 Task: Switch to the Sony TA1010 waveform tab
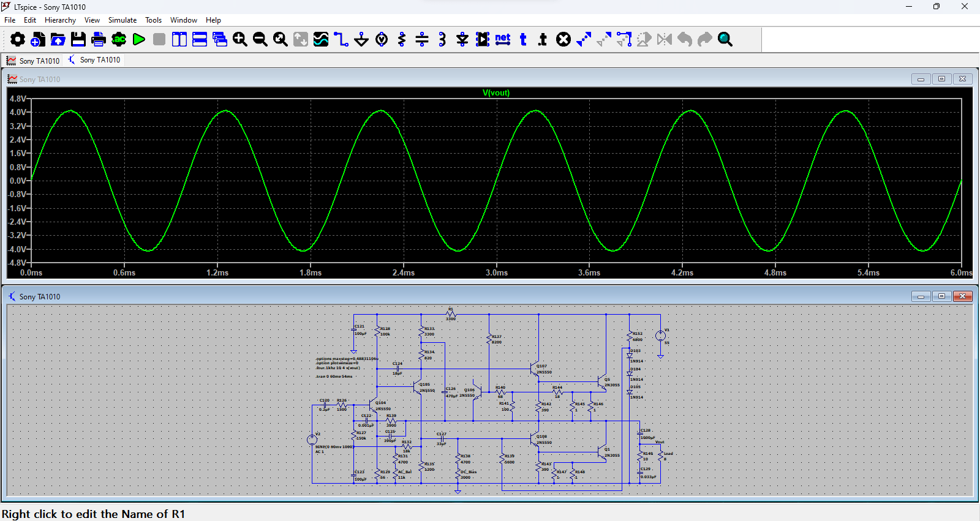coord(33,61)
